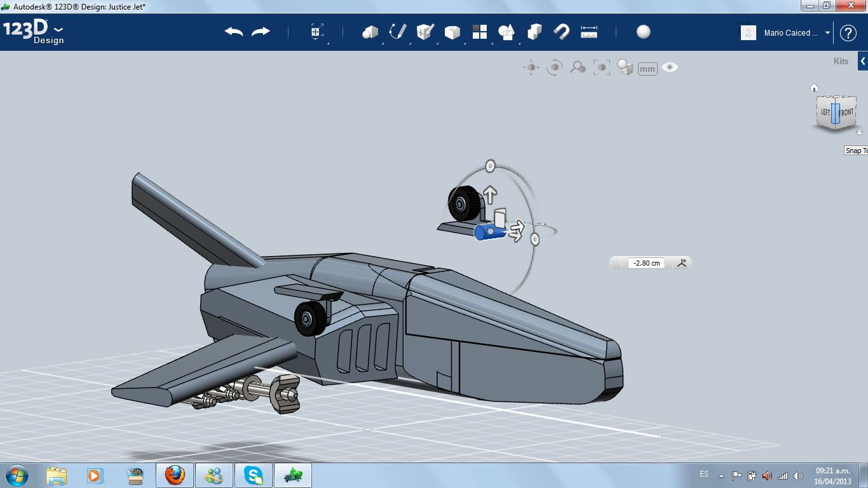Expand the Kits panel
The width and height of the screenshot is (868, 488).
[862, 61]
